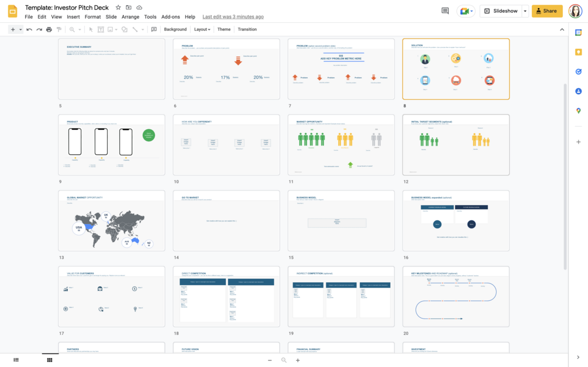588x367 pixels.
Task: Open the Add-ons menu
Action: coord(171,17)
